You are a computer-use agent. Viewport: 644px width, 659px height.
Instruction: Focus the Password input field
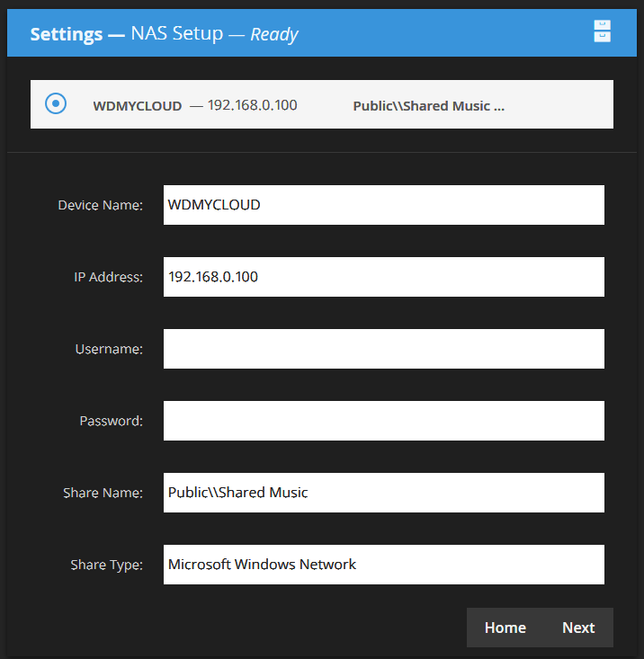(384, 421)
